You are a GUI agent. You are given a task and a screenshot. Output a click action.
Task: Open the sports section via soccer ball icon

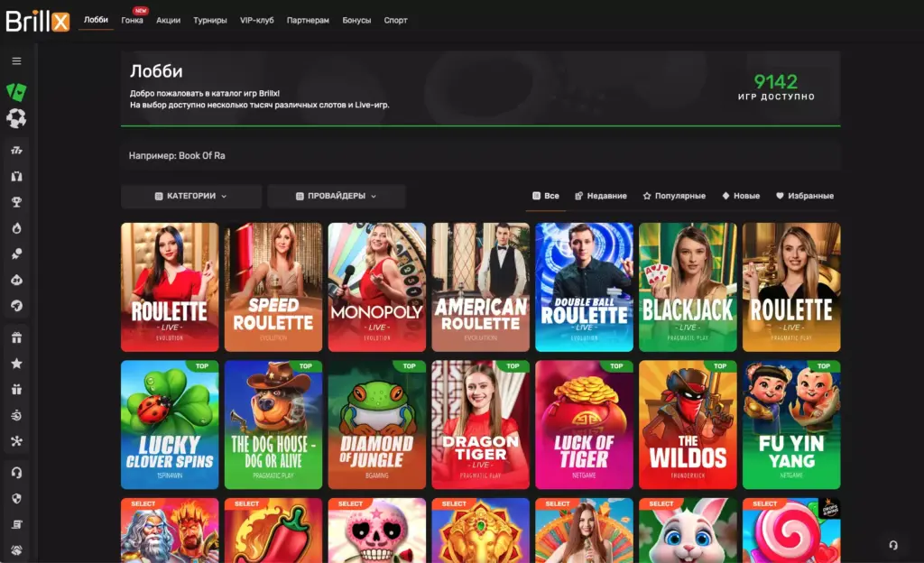[x=16, y=117]
